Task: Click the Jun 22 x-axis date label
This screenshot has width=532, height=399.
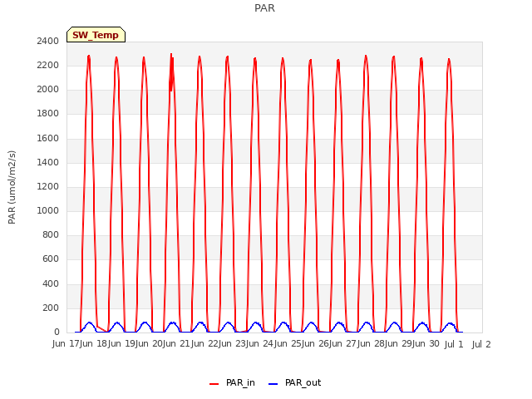Action: (205, 344)
